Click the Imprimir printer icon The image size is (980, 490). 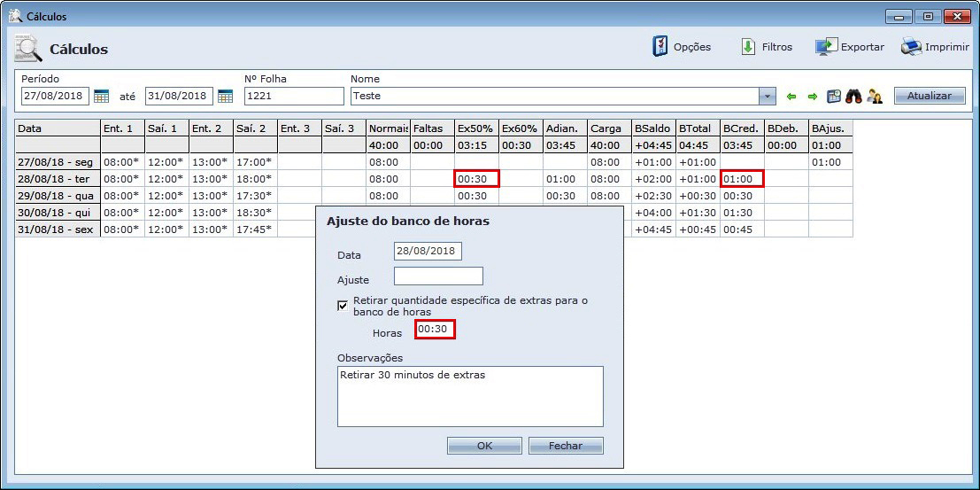[x=911, y=47]
